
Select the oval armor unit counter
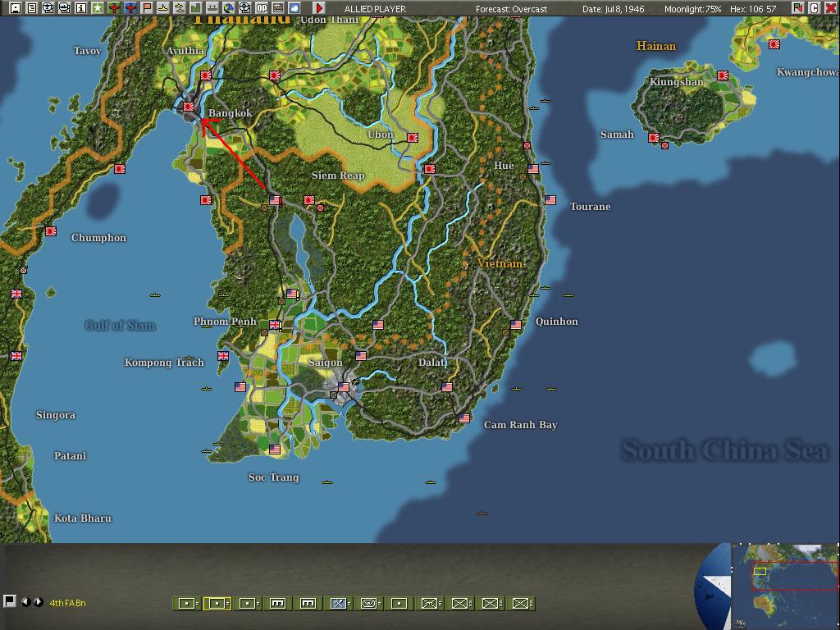368,603
